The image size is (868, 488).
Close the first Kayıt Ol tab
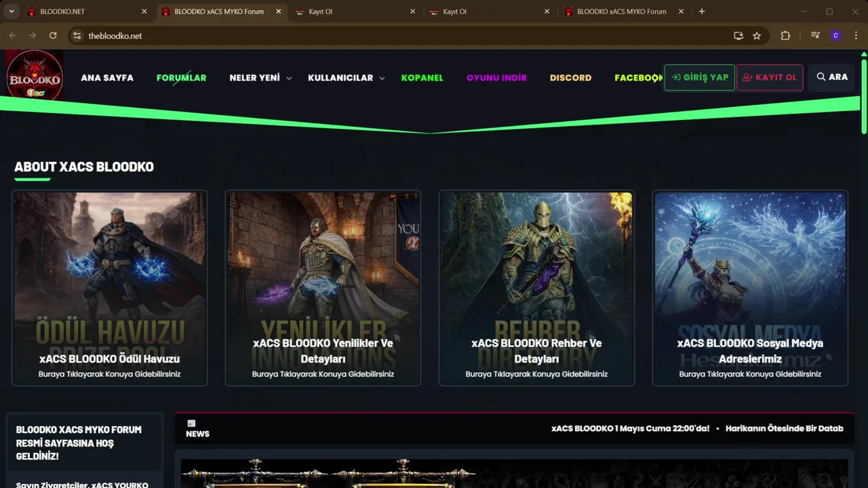412,12
